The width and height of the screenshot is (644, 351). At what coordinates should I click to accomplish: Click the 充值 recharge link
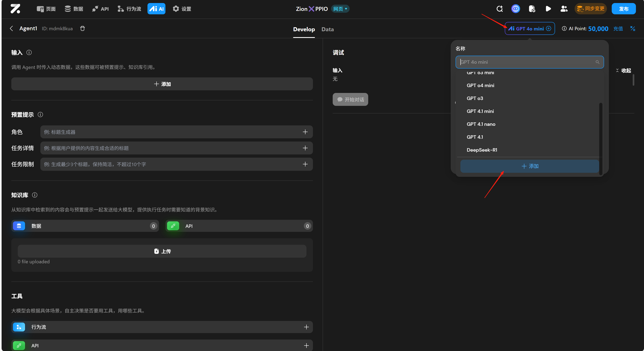click(x=618, y=29)
